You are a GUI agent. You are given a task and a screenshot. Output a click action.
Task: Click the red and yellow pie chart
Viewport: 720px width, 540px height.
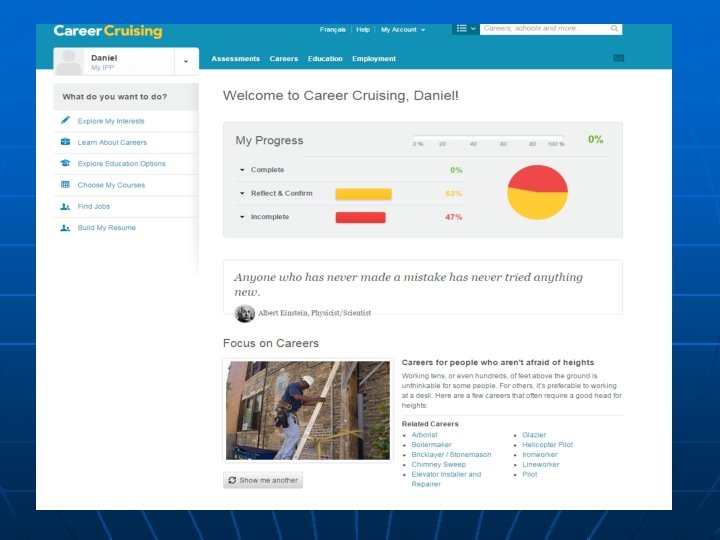tap(537, 192)
